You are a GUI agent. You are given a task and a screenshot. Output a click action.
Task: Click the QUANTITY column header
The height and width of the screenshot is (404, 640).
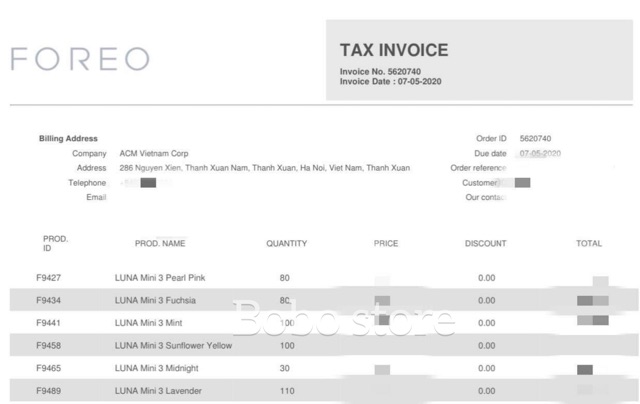[x=287, y=244]
